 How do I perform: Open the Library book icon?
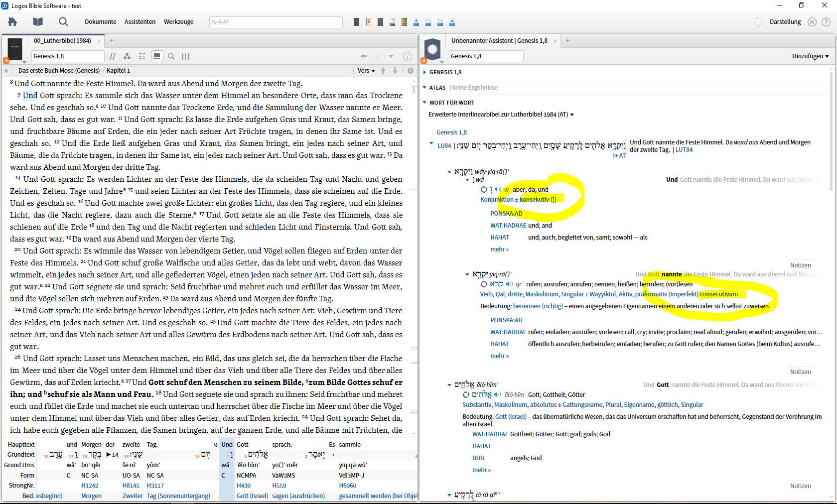pos(38,21)
